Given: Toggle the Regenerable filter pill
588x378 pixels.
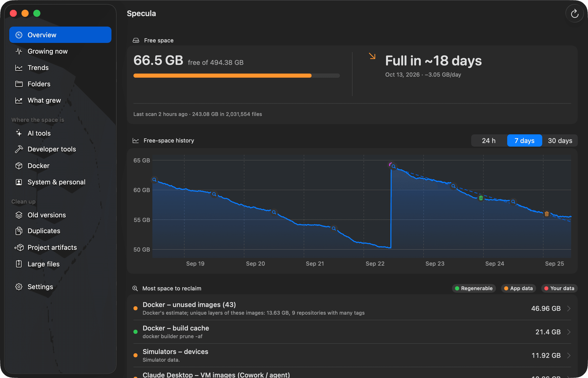Looking at the screenshot, I should point(474,288).
